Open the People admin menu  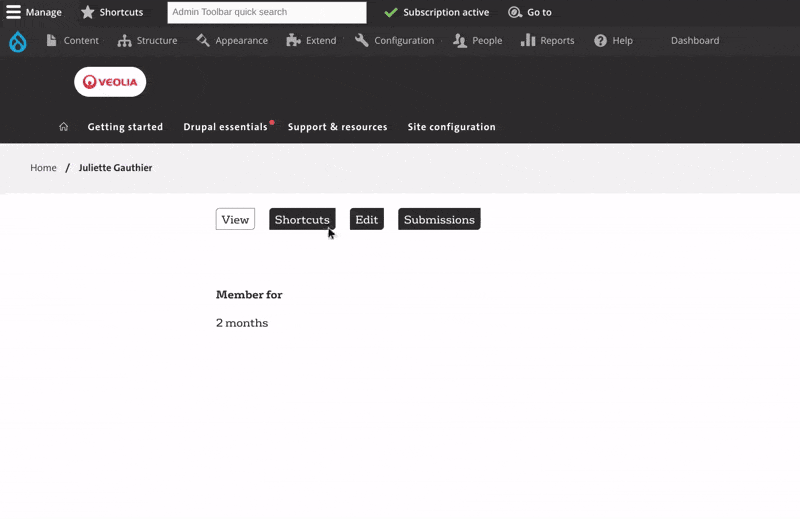pos(477,41)
